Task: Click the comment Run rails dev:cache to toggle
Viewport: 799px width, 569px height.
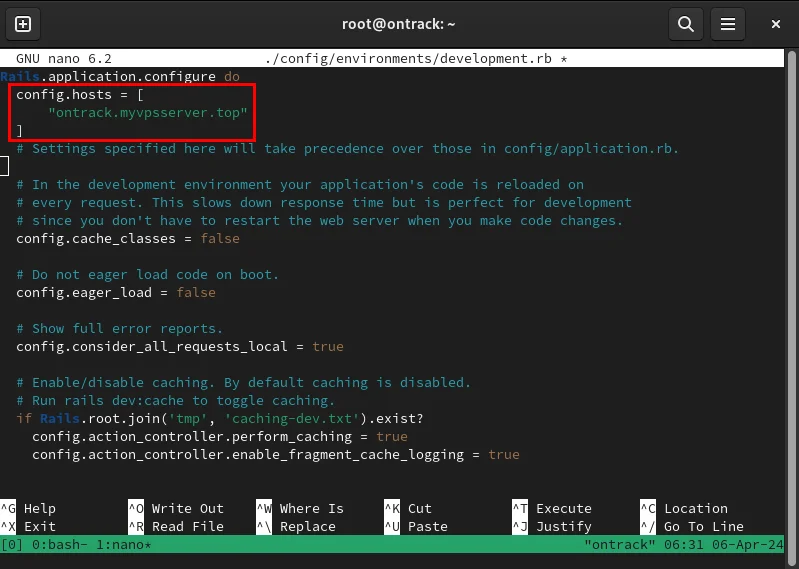Action: (x=176, y=400)
